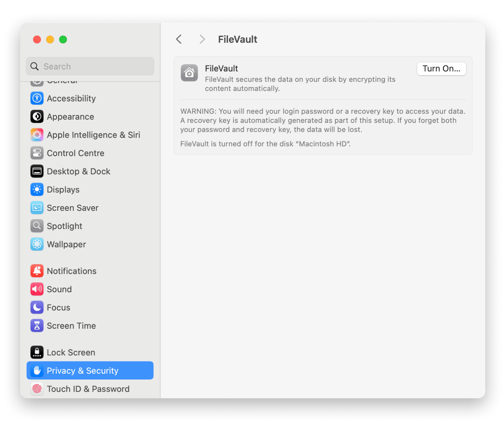
Task: Open Accessibility settings
Action: [90, 98]
